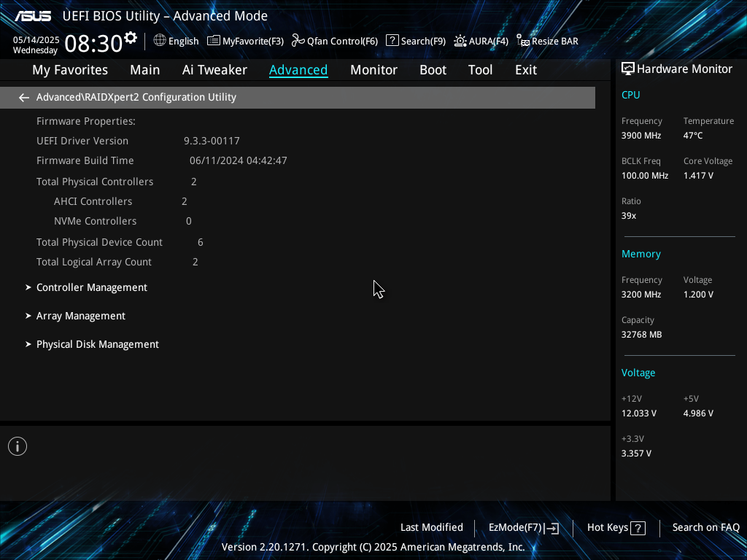Image resolution: width=747 pixels, height=560 pixels.
Task: Click the Last Modified button
Action: pos(431,527)
